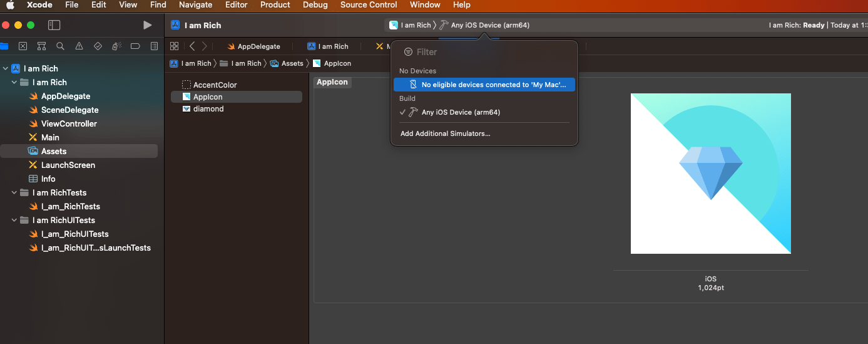Viewport: 868px width, 344px height.
Task: Collapse the I am RichTests group
Action: [x=14, y=193]
